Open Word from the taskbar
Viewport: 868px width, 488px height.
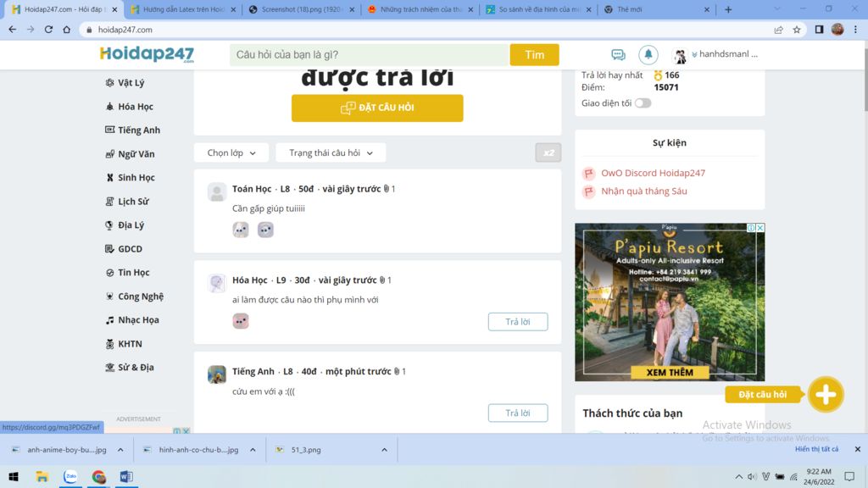coord(126,476)
